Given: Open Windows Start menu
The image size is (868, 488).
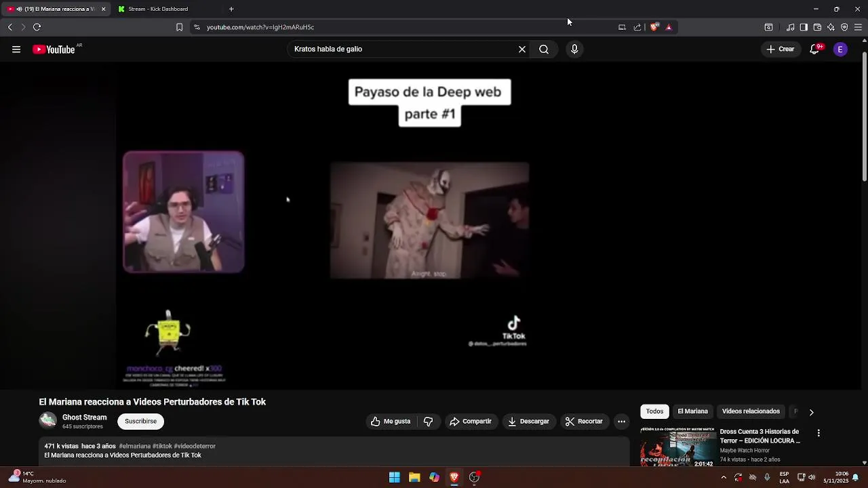Looking at the screenshot, I should click(x=394, y=478).
